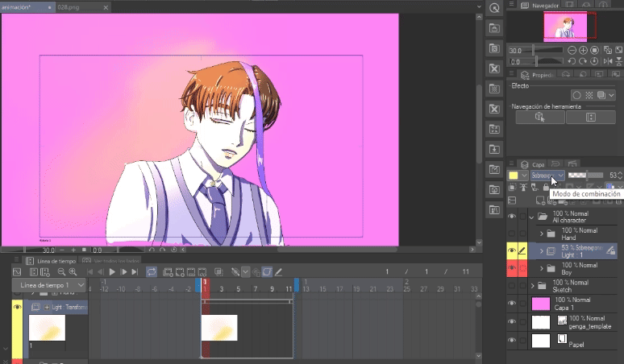Click the pencil edit icon in timeline toolbar
The height and width of the screenshot is (364, 624).
tap(279, 272)
